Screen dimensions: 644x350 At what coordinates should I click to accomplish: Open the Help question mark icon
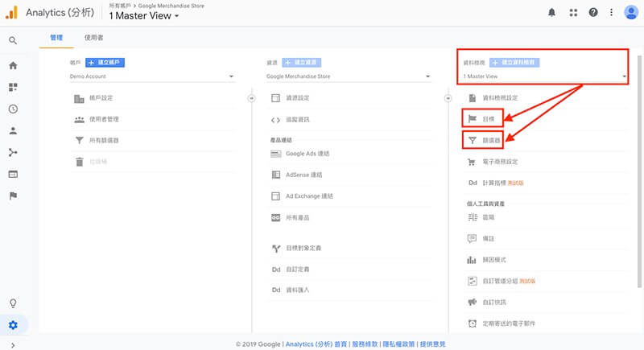click(593, 12)
